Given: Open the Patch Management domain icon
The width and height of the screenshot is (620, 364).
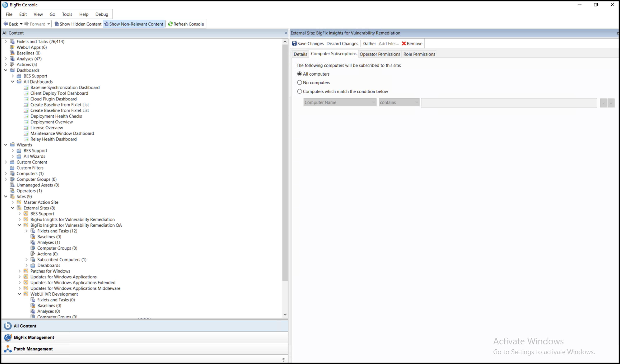Looking at the screenshot, I should pyautogui.click(x=8, y=349).
